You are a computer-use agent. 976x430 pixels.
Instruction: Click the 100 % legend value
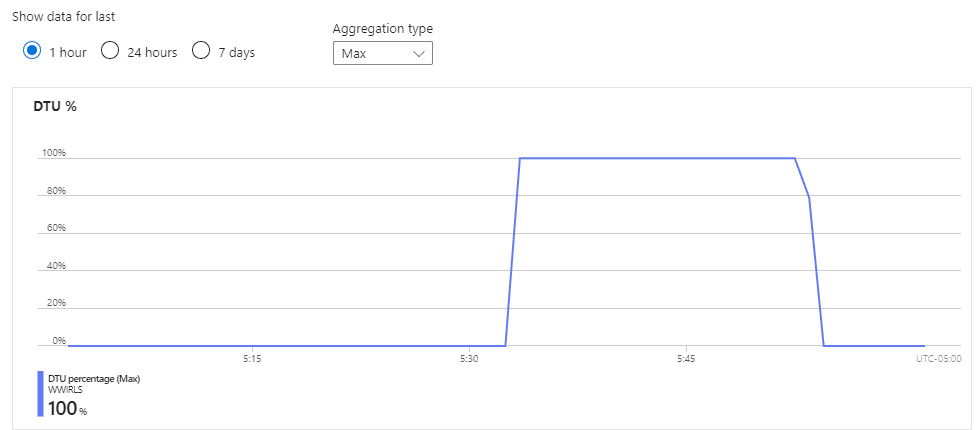67,409
